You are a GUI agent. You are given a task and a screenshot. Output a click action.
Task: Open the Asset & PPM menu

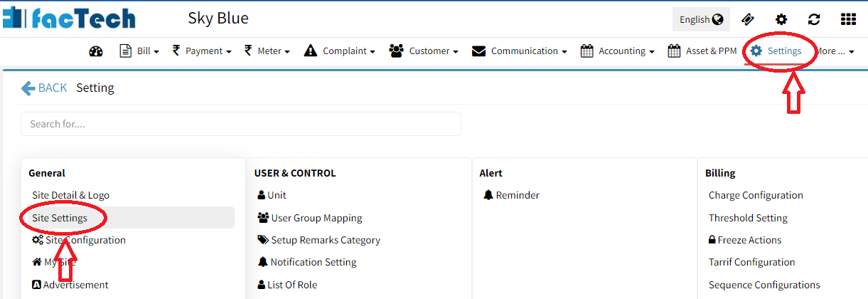tap(702, 51)
